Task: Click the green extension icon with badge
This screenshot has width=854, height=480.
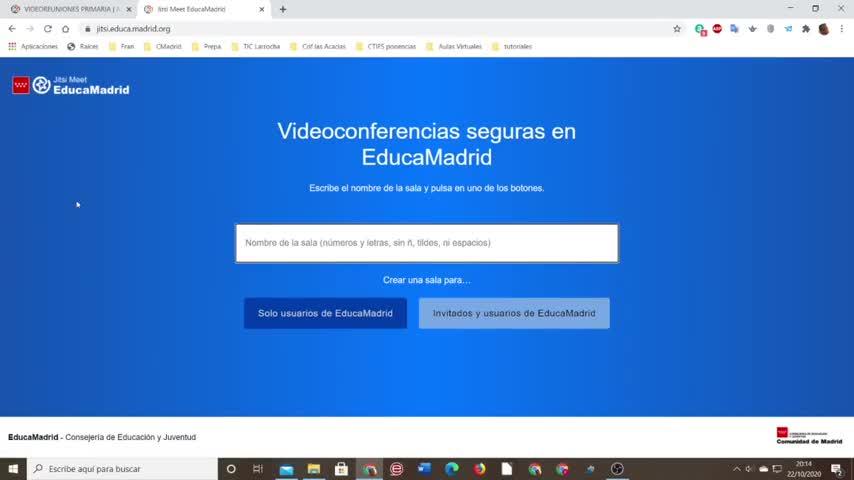Action: pyautogui.click(x=700, y=29)
